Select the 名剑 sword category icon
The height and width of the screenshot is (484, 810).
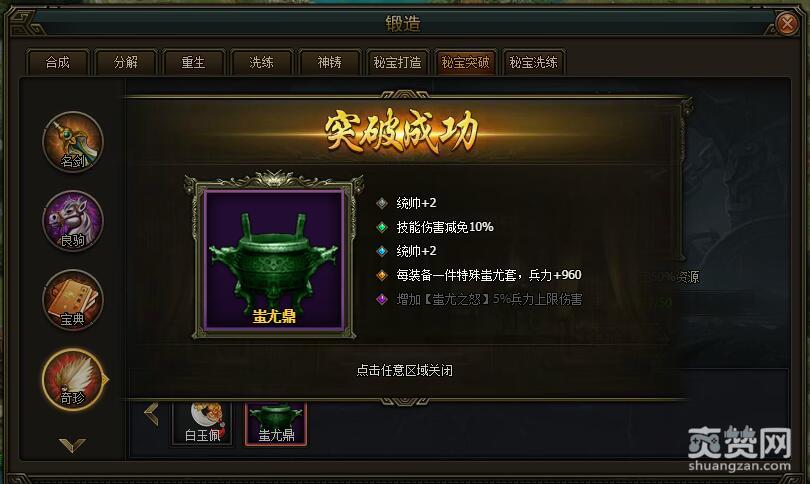(73, 142)
